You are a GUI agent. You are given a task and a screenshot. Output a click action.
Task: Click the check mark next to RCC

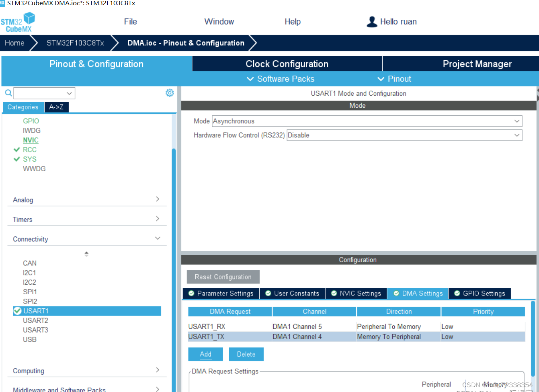click(x=17, y=150)
